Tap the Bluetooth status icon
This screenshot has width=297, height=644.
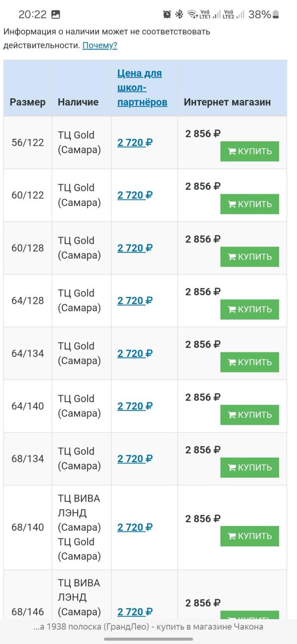(179, 14)
